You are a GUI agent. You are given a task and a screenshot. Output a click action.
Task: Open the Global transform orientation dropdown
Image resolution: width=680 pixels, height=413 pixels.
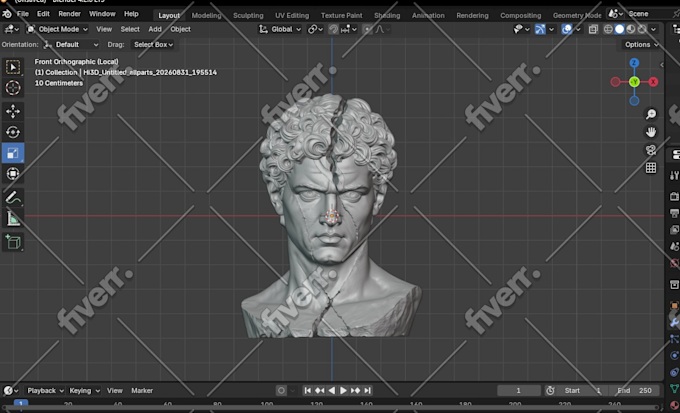pos(280,29)
